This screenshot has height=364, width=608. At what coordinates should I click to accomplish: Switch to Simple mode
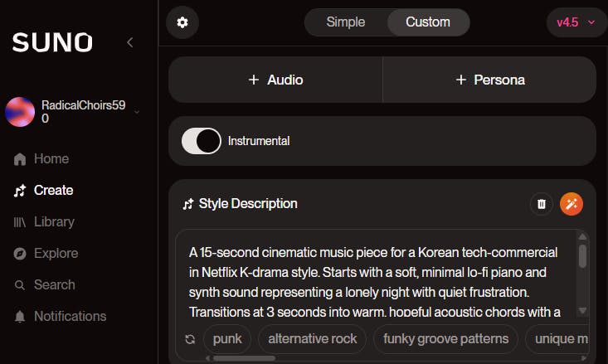click(x=346, y=22)
